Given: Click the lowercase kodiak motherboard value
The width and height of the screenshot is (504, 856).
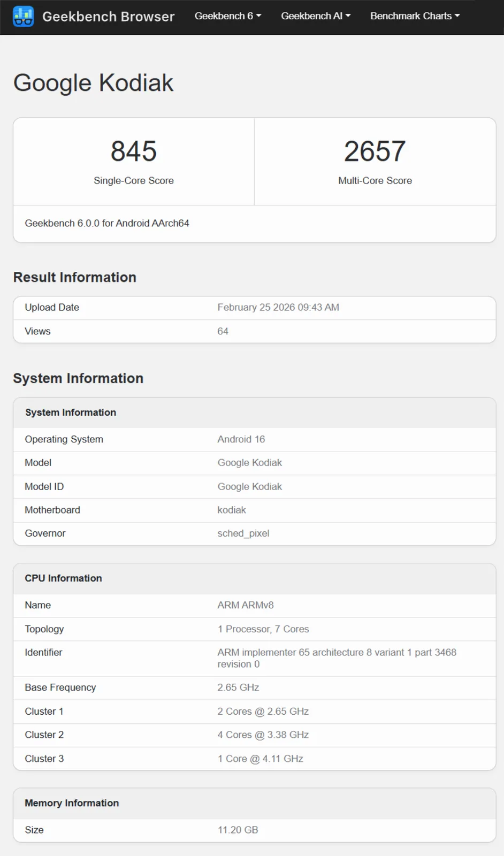Looking at the screenshot, I should click(232, 510).
